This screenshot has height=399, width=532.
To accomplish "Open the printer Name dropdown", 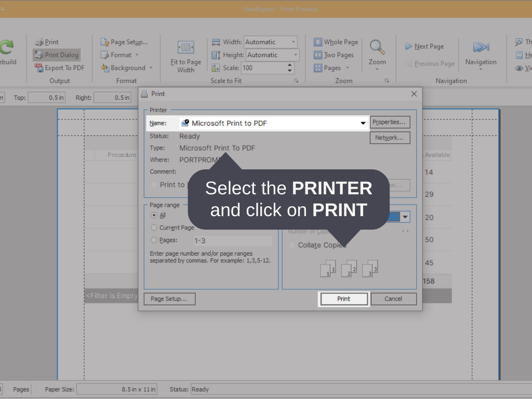I will [x=363, y=123].
